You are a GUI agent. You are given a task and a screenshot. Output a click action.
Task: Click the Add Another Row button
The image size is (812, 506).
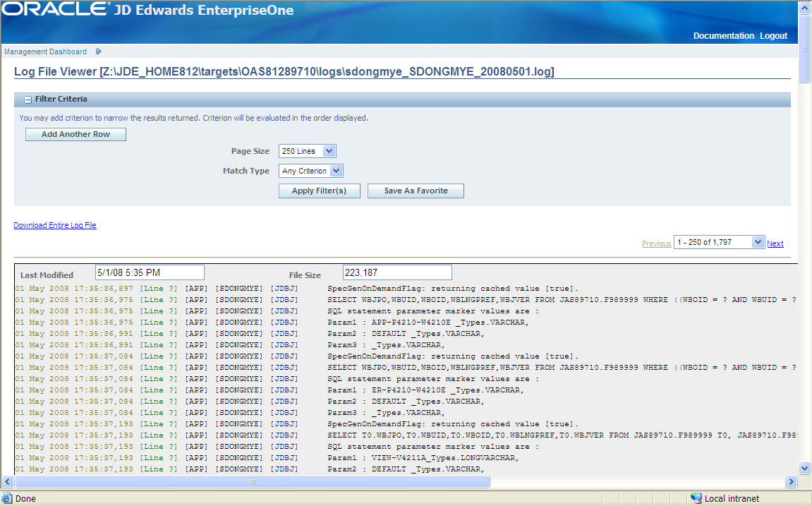pos(75,134)
